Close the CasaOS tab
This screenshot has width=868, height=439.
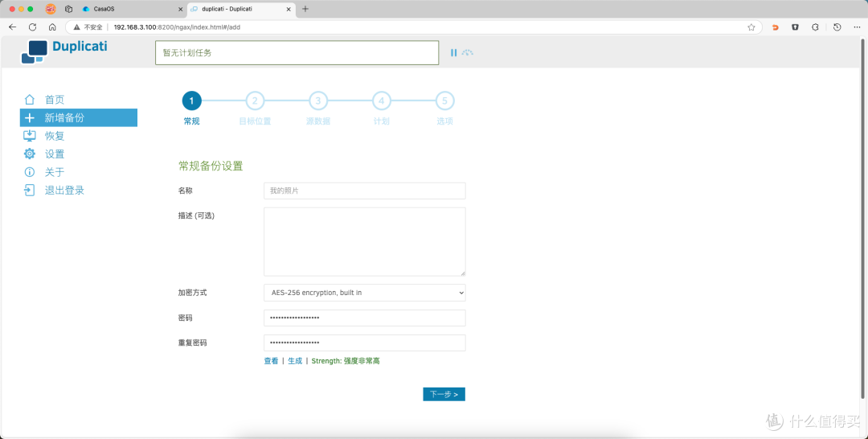pyautogui.click(x=181, y=10)
